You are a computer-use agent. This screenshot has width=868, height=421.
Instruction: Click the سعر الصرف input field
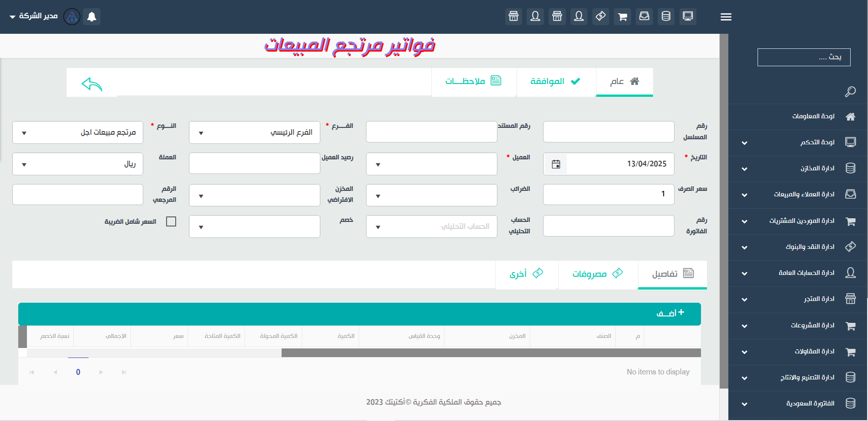click(x=608, y=195)
